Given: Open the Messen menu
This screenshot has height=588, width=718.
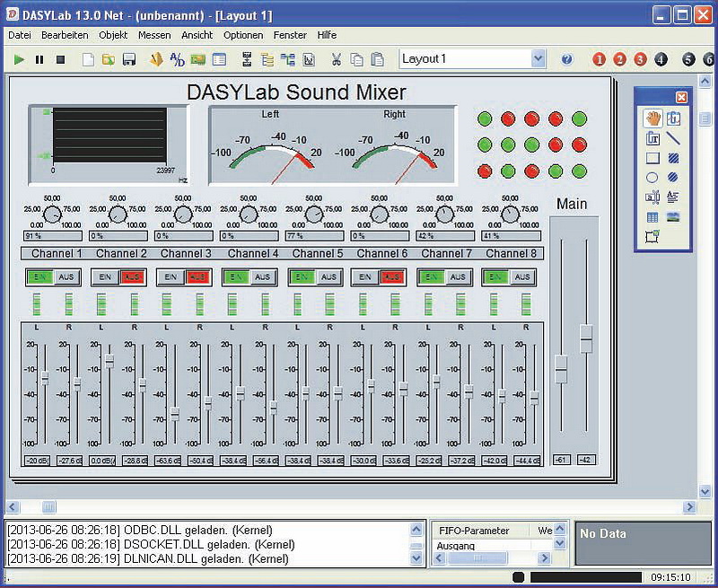Looking at the screenshot, I should pyautogui.click(x=154, y=35).
